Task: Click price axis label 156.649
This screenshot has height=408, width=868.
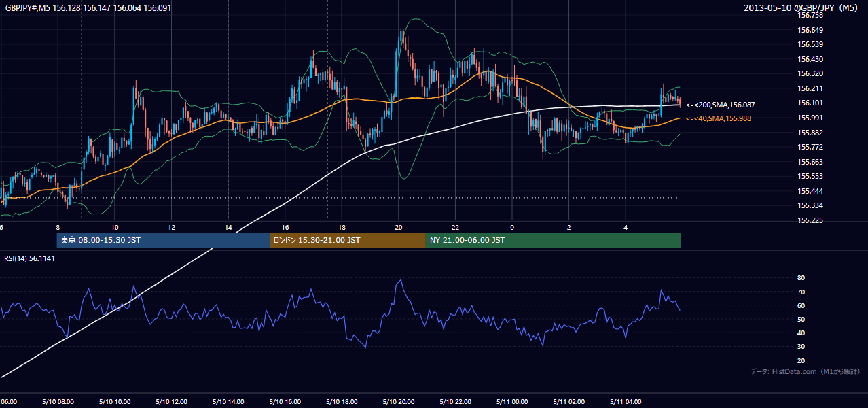Action: click(810, 30)
